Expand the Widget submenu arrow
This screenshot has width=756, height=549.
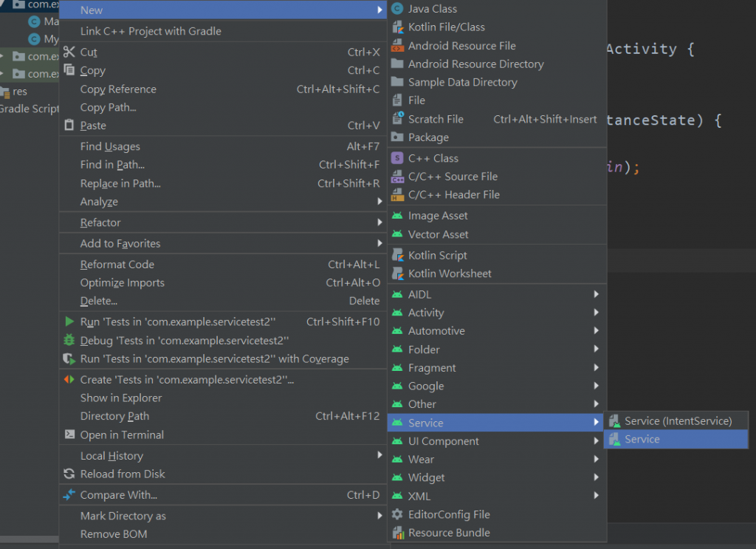tap(597, 477)
